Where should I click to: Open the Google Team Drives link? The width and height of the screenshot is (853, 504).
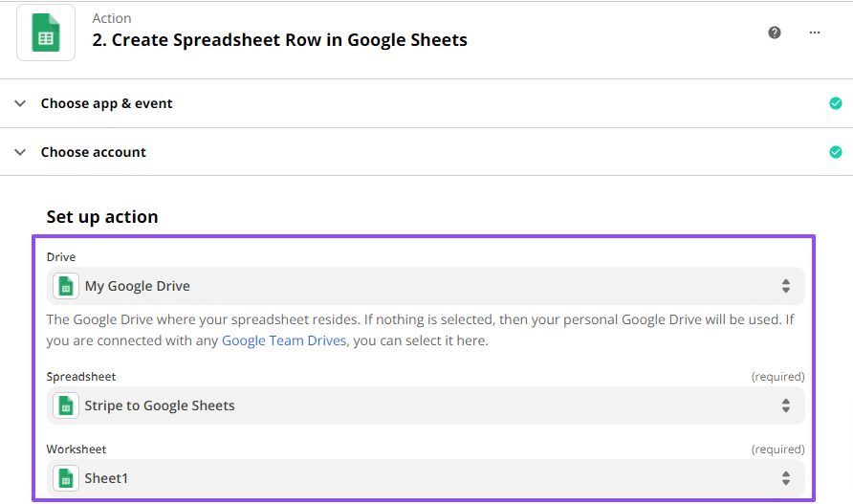pyautogui.click(x=284, y=340)
